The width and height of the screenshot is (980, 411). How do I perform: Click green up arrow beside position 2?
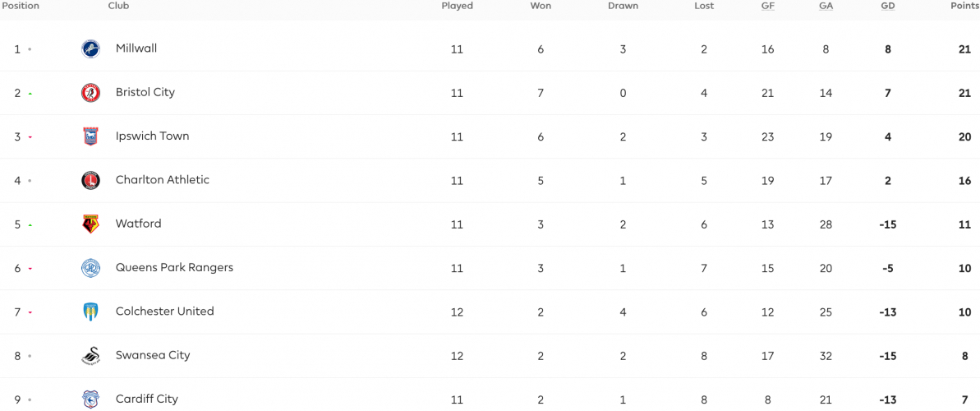30,93
